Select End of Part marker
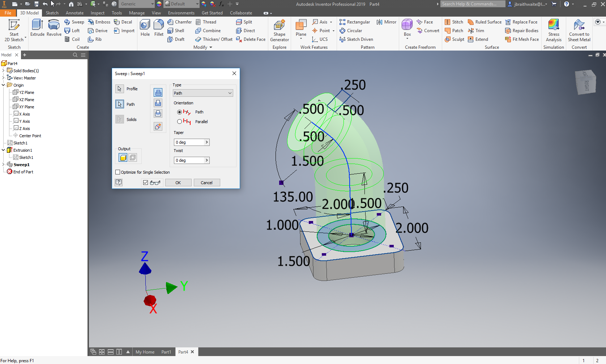The height and width of the screenshot is (364, 606). tap(20, 172)
